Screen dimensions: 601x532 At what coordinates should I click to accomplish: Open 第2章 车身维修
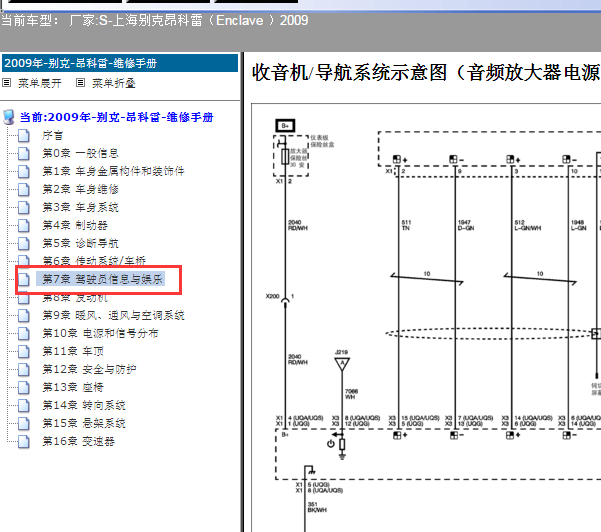(80, 189)
